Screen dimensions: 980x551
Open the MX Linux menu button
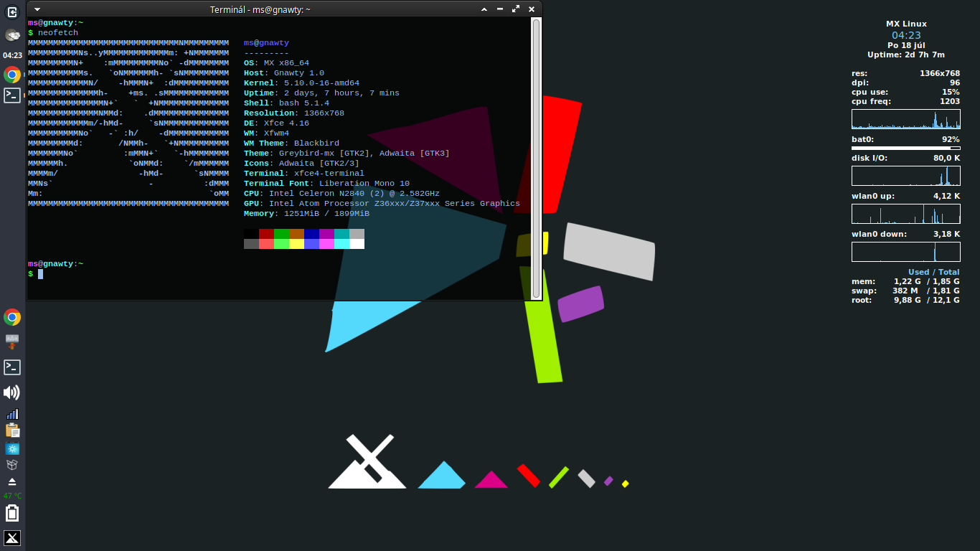(x=12, y=538)
